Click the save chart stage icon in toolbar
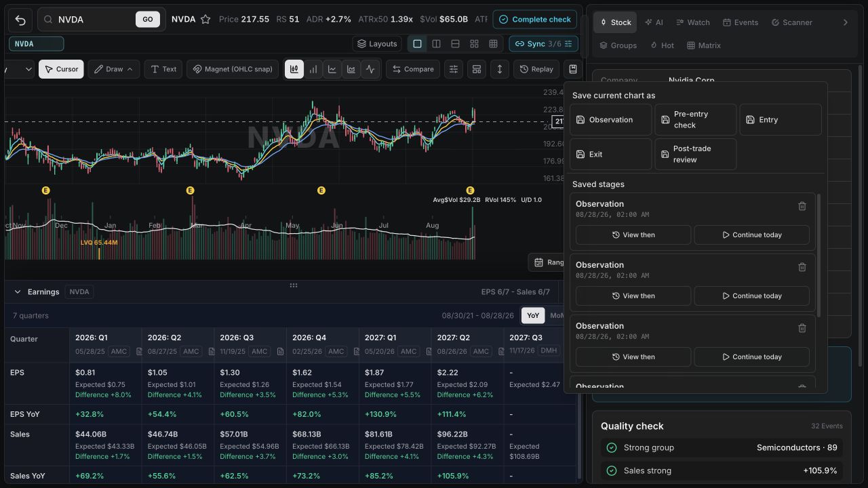This screenshot has width=868, height=488. click(573, 69)
